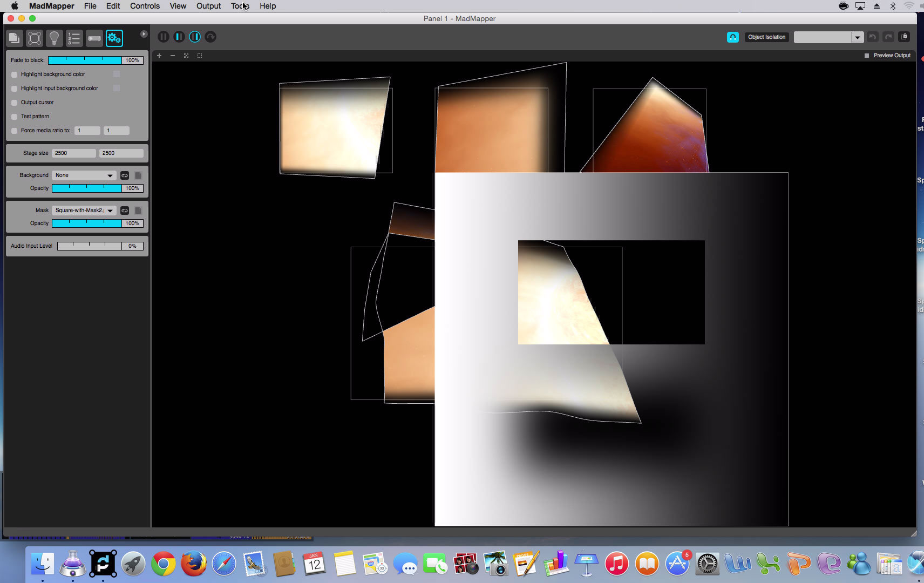Enable Highlight background color checkbox
This screenshot has width=924, height=583.
pyautogui.click(x=15, y=74)
